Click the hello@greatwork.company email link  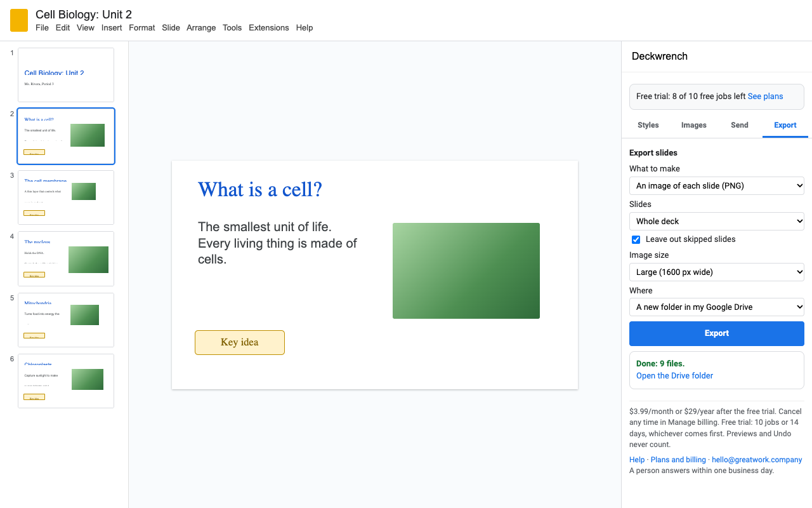(x=757, y=460)
